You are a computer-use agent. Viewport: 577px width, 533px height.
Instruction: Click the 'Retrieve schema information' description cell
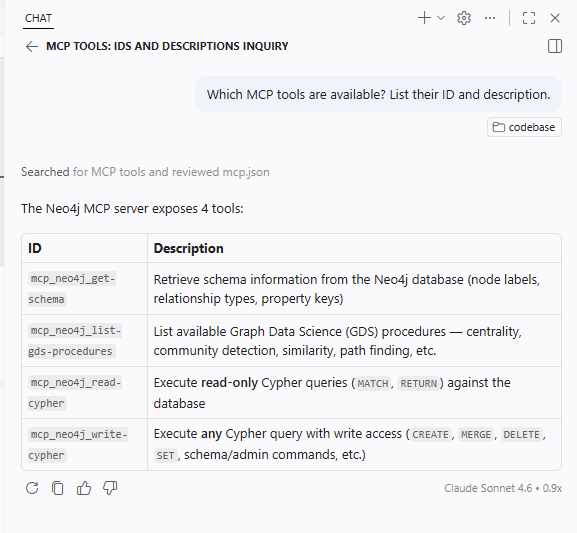coord(354,289)
